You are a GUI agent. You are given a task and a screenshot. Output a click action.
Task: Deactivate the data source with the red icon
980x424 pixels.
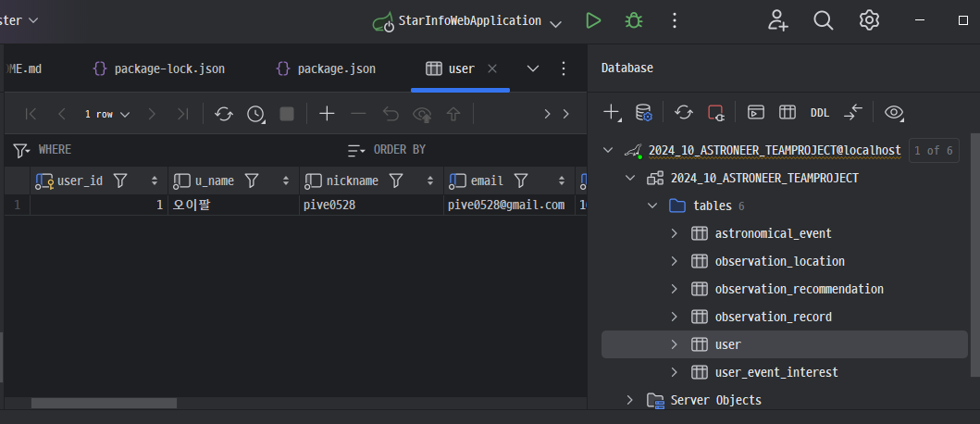click(715, 113)
